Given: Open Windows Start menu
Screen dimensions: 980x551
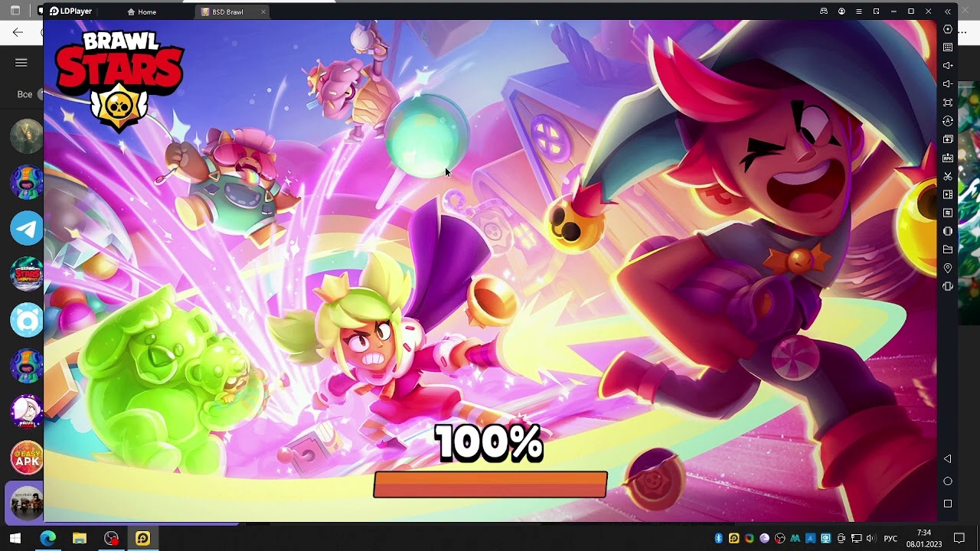Looking at the screenshot, I should 15,538.
